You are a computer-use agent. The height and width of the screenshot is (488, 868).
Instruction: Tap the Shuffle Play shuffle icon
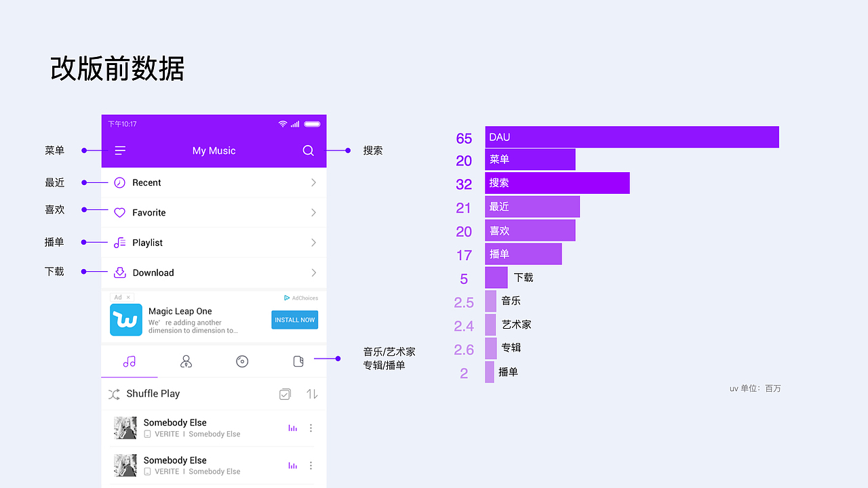114,393
